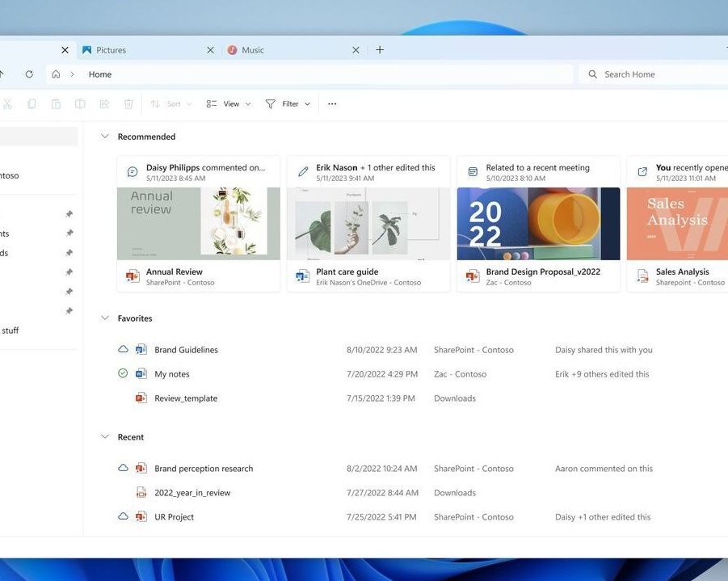Click the Cut scissors icon in toolbar
This screenshot has width=728, height=581.
point(7,104)
